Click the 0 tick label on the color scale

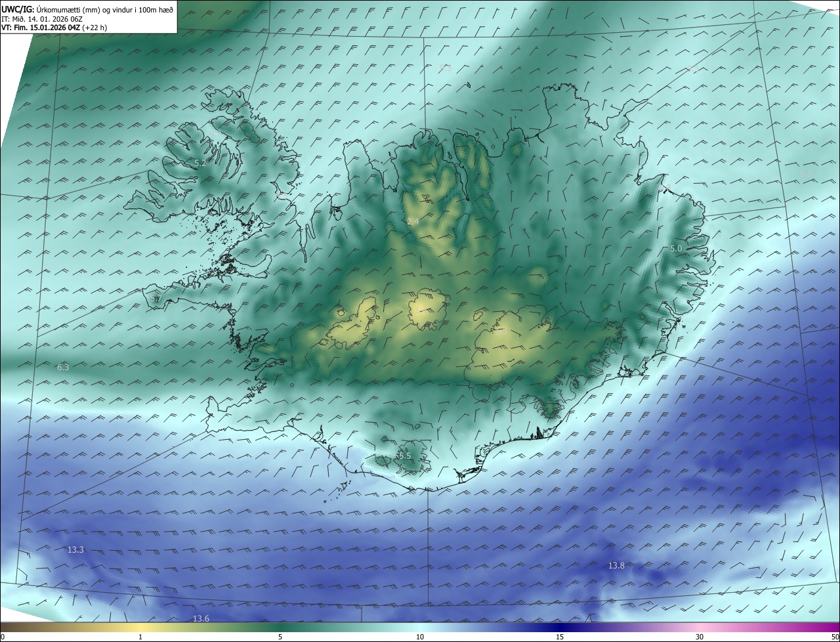3,637
